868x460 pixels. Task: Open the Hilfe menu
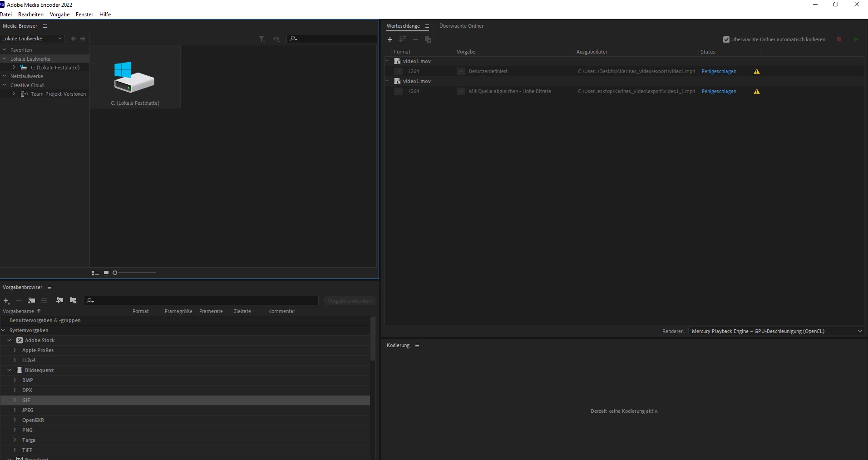[x=105, y=15]
